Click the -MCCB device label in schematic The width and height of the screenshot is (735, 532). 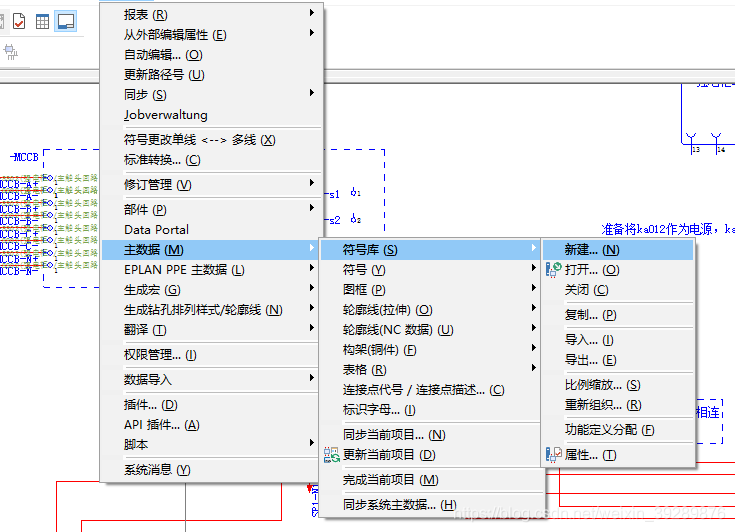(24, 157)
